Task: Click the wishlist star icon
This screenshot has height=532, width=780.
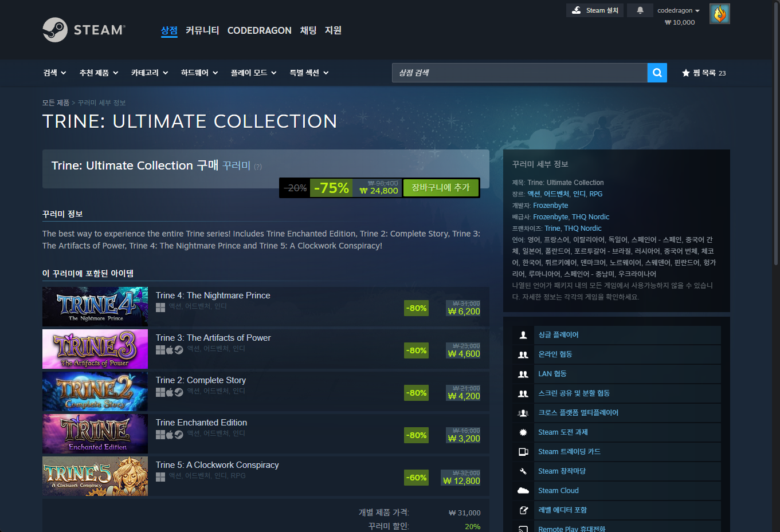Action: click(x=685, y=73)
